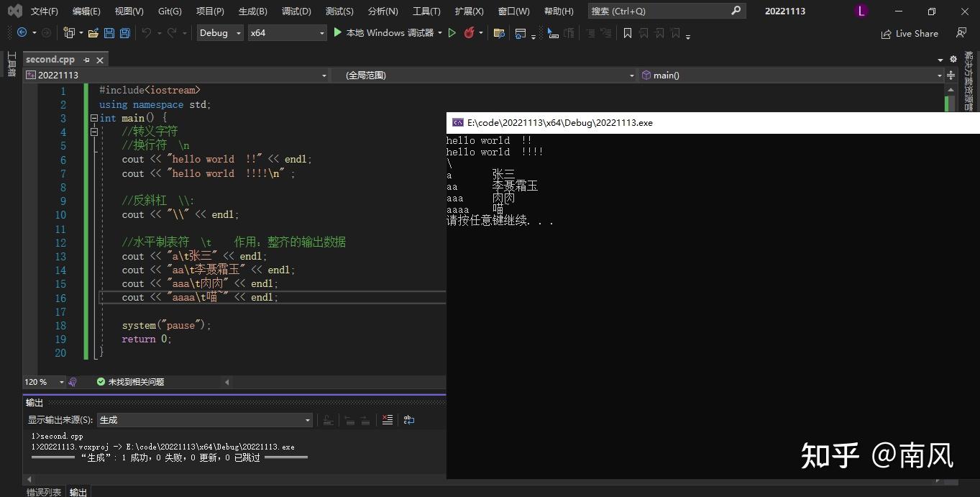Image resolution: width=980 pixels, height=497 pixels.
Task: Click the Save All toolbar icon
Action: [124, 33]
